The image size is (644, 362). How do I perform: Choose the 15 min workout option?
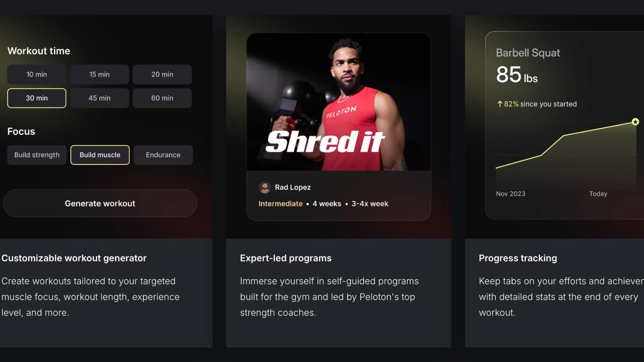pos(99,74)
